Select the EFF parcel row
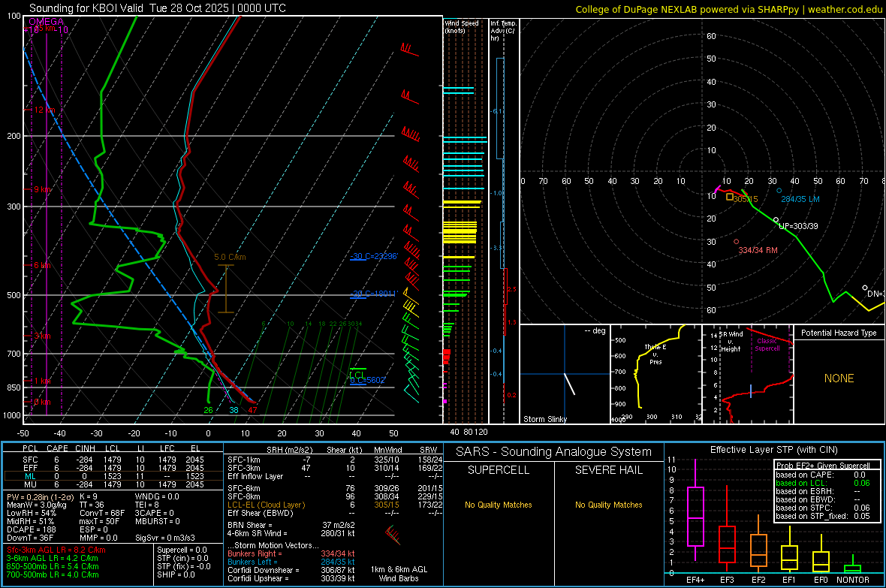This screenshot has width=886, height=588. click(113, 468)
